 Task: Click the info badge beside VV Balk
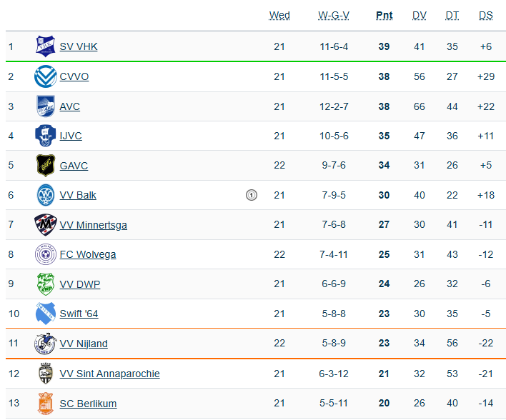coord(252,195)
